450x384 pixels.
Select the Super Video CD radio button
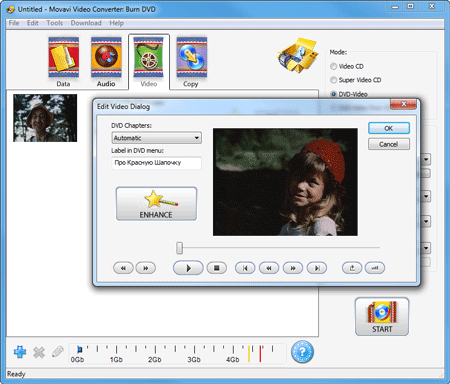pyautogui.click(x=333, y=80)
